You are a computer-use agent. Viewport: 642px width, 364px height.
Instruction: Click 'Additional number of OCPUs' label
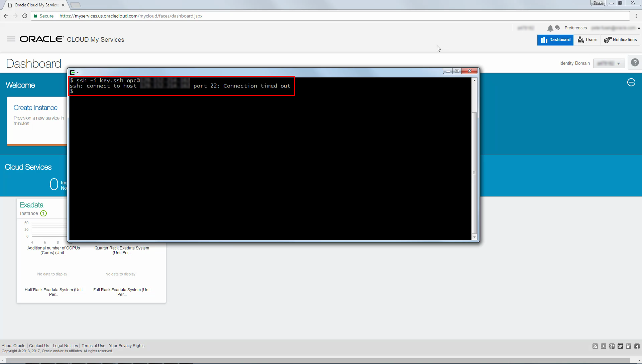click(53, 250)
